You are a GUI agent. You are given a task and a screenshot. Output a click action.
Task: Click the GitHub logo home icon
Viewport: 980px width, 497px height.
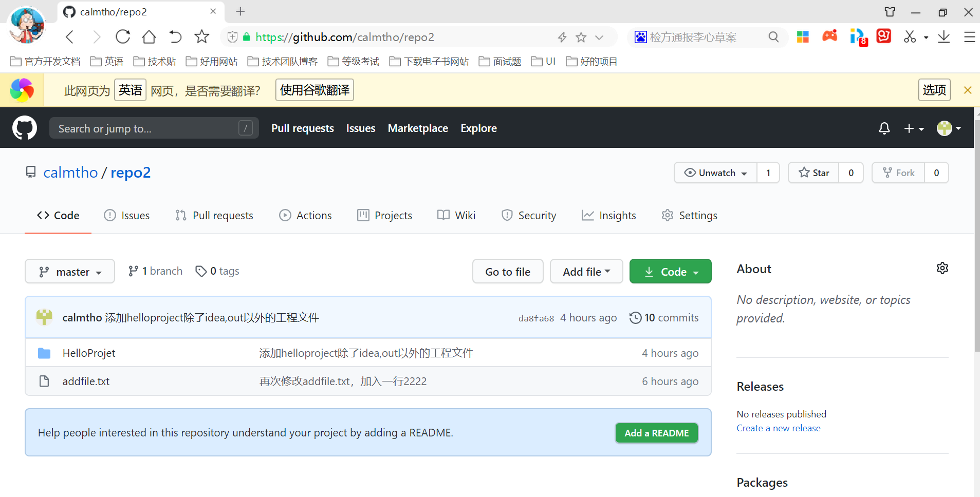click(24, 128)
